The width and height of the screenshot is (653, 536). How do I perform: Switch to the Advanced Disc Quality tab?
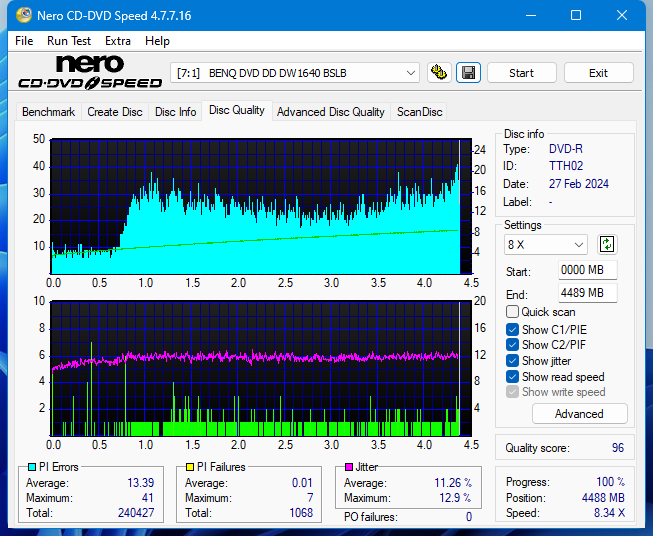(x=331, y=112)
